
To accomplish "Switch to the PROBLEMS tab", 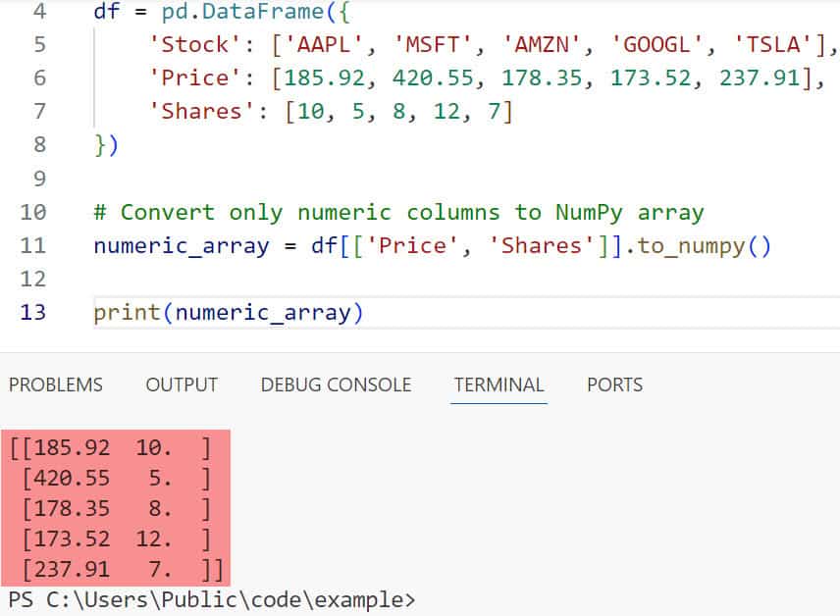I will coord(55,385).
